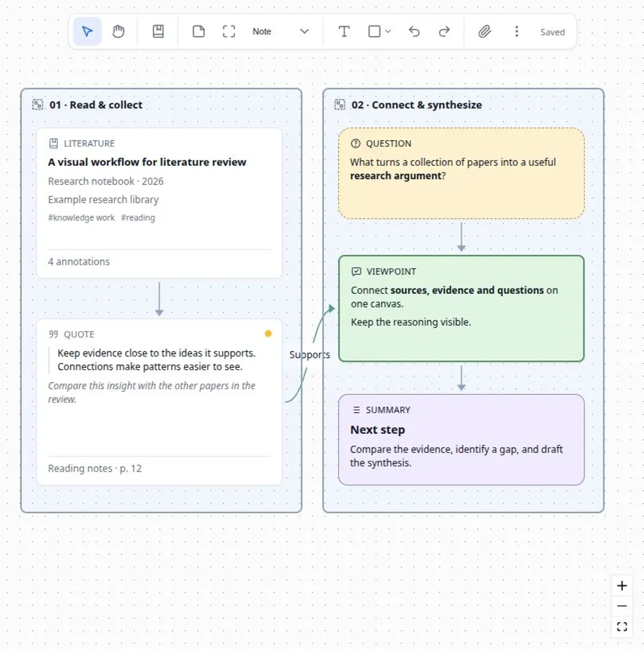Click the Saved status label
The image size is (644, 649).
pyautogui.click(x=553, y=32)
